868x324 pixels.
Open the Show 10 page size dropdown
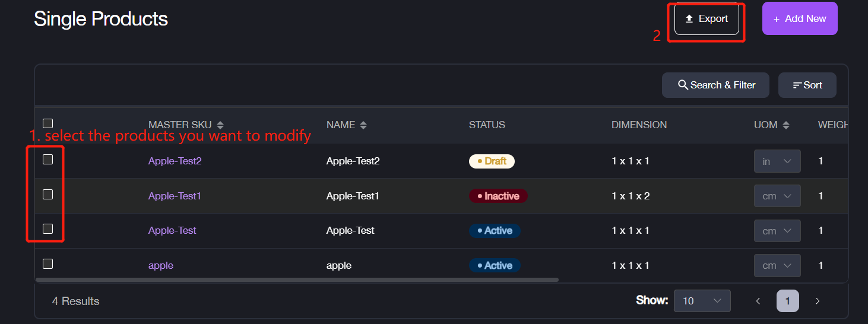click(x=702, y=301)
